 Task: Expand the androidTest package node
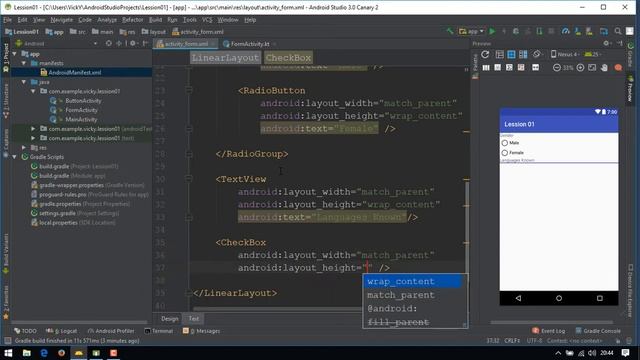[x=33, y=129]
